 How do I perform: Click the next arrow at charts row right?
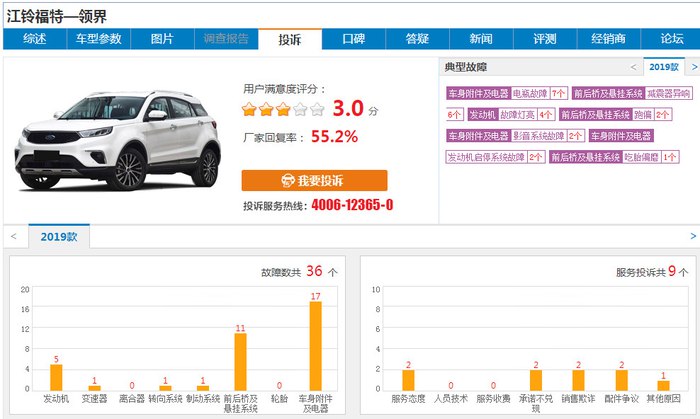(x=693, y=236)
